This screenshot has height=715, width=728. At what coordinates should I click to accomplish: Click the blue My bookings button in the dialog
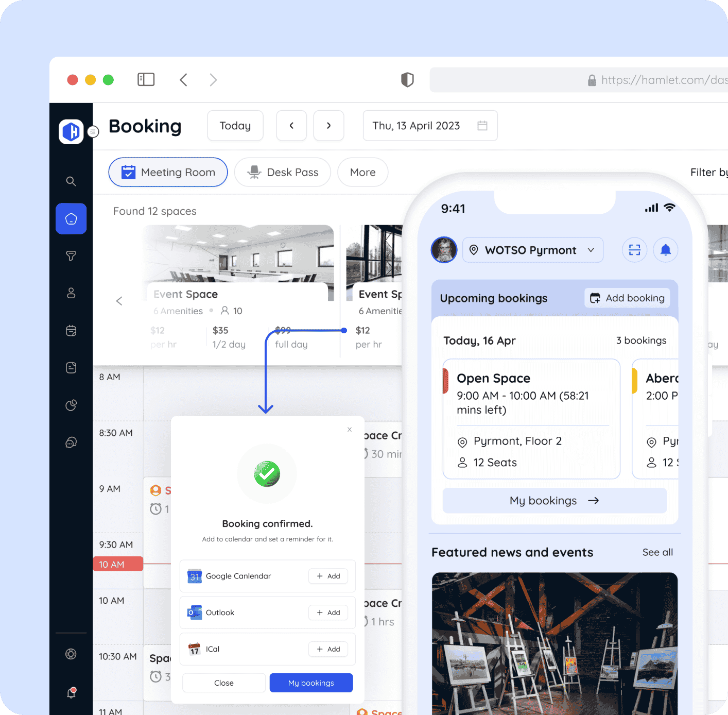(311, 683)
